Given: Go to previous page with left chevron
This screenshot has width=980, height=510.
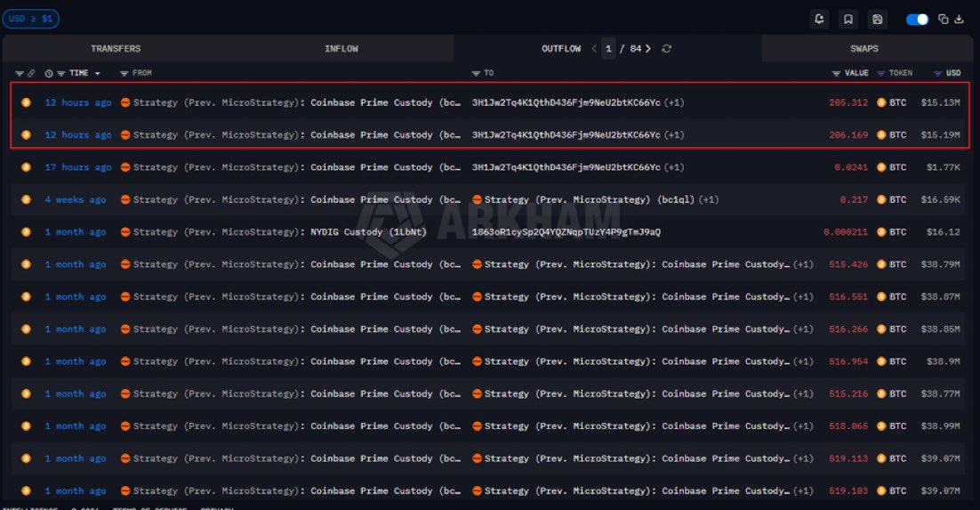Looking at the screenshot, I should point(594,49).
